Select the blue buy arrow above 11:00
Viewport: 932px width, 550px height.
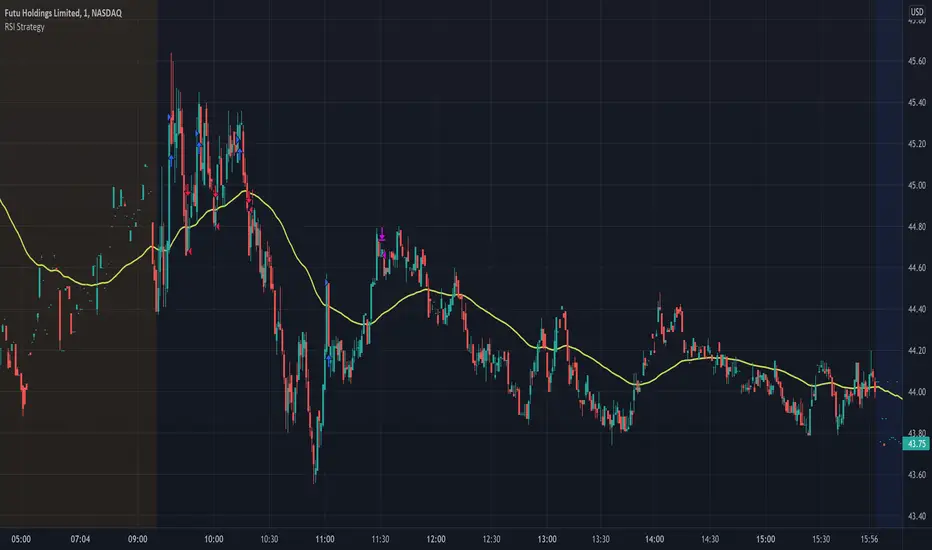329,359
